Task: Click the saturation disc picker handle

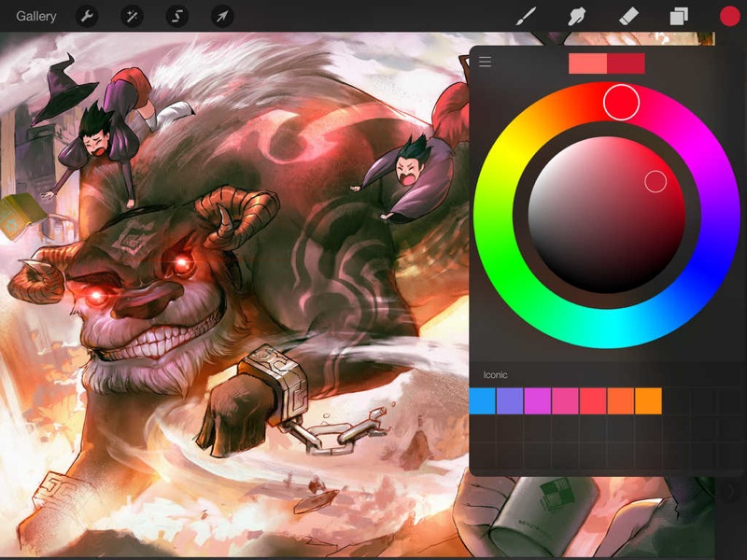Action: coord(655,181)
